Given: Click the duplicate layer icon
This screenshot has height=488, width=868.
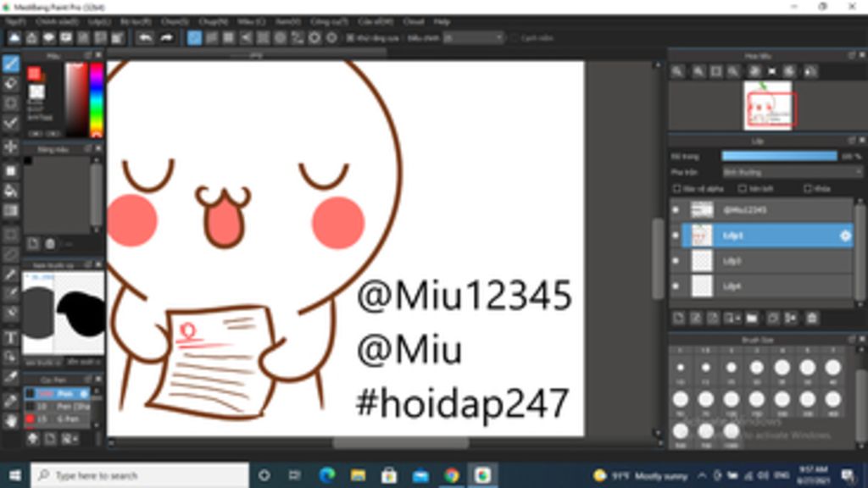Looking at the screenshot, I should [x=773, y=319].
